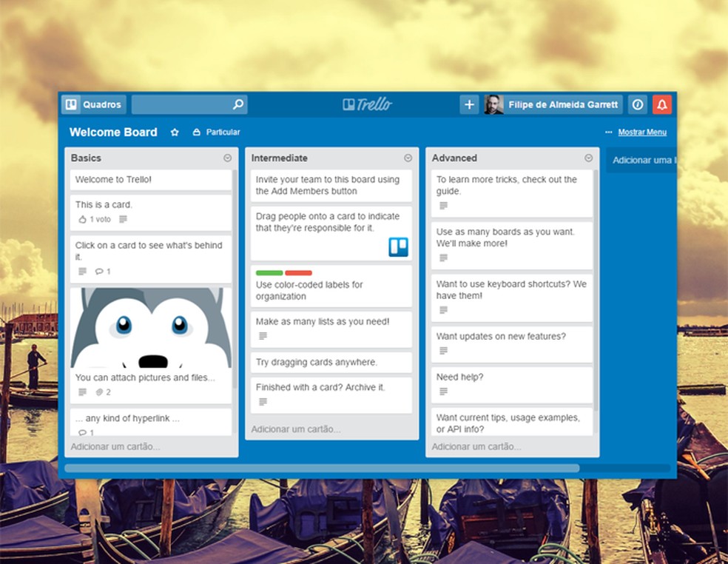Click the search magnifier icon
The image size is (728, 564).
tap(237, 104)
